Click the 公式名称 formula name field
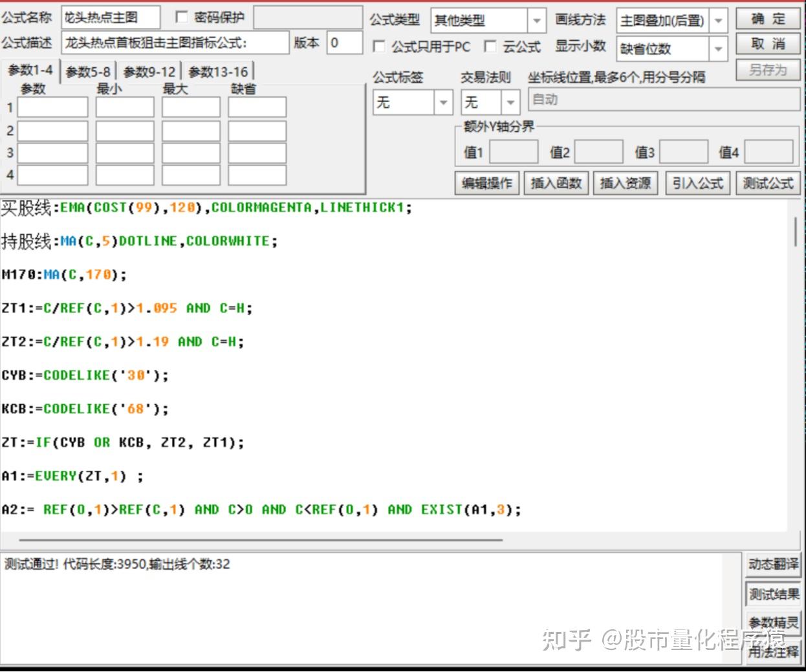This screenshot has width=806, height=672. (111, 17)
